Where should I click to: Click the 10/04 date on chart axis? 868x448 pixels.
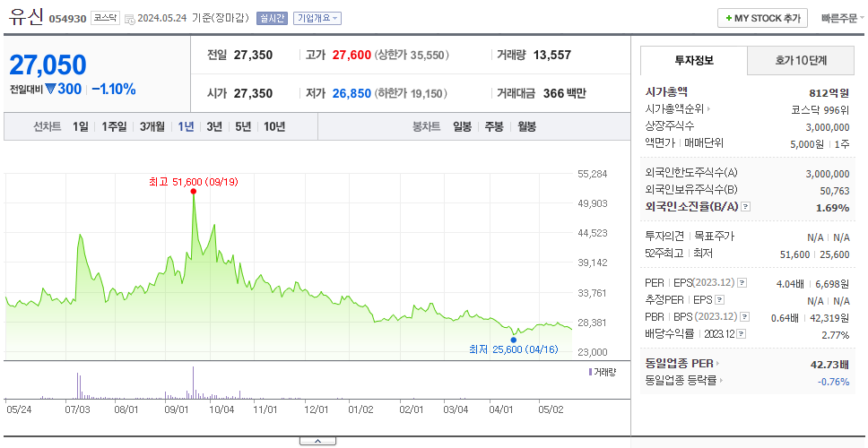click(x=222, y=409)
